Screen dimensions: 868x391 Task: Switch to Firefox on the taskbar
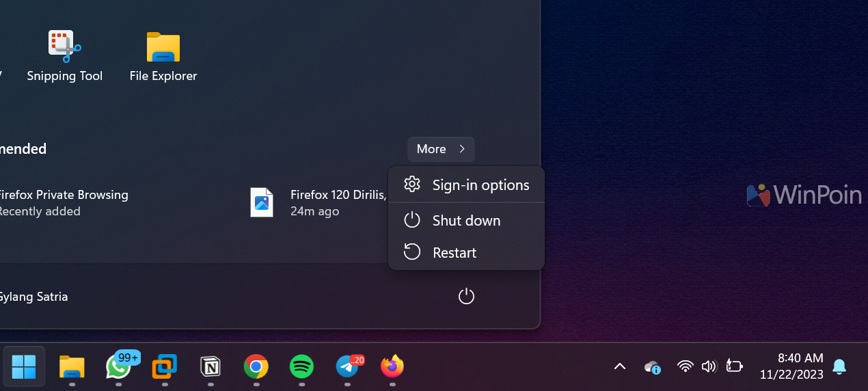[392, 367]
